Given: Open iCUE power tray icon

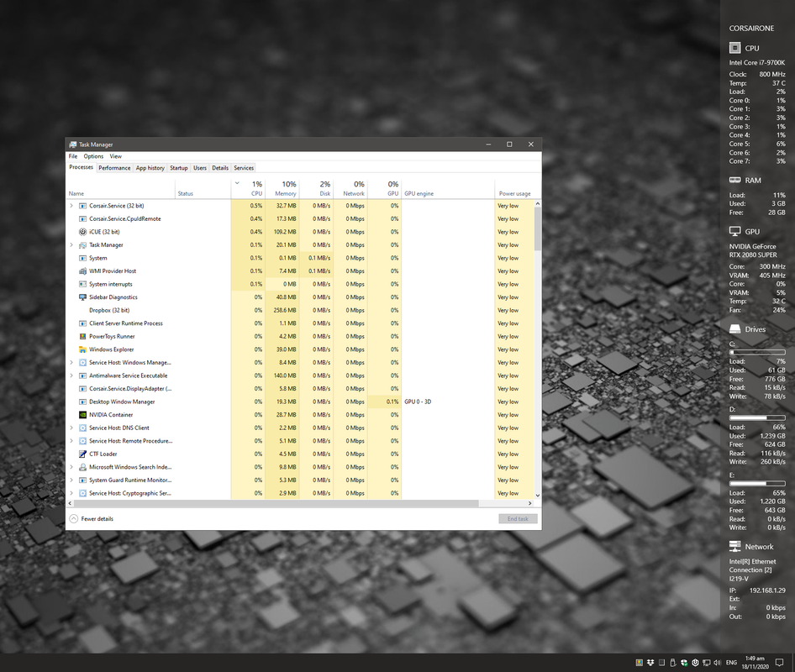Looking at the screenshot, I should point(695,663).
